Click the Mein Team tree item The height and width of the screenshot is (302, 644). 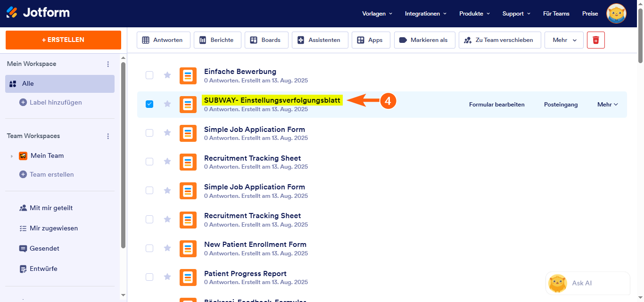[47, 155]
